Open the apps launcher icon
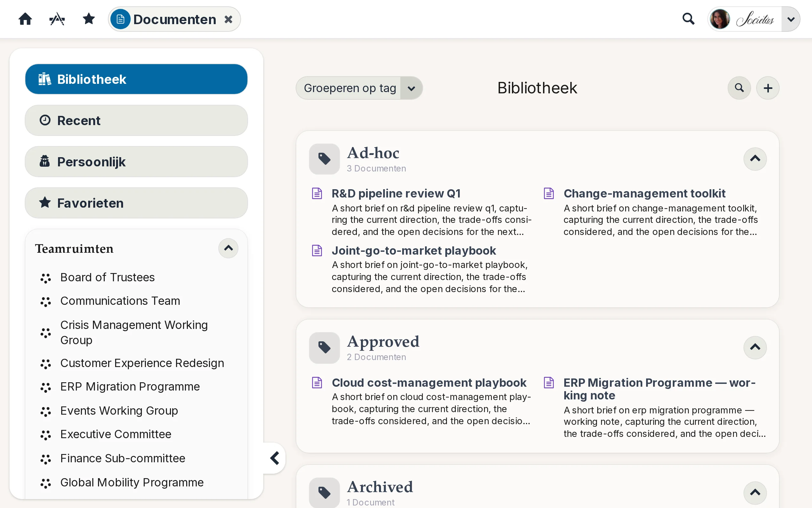Screen dimensions: 812x508 pyautogui.click(x=57, y=19)
